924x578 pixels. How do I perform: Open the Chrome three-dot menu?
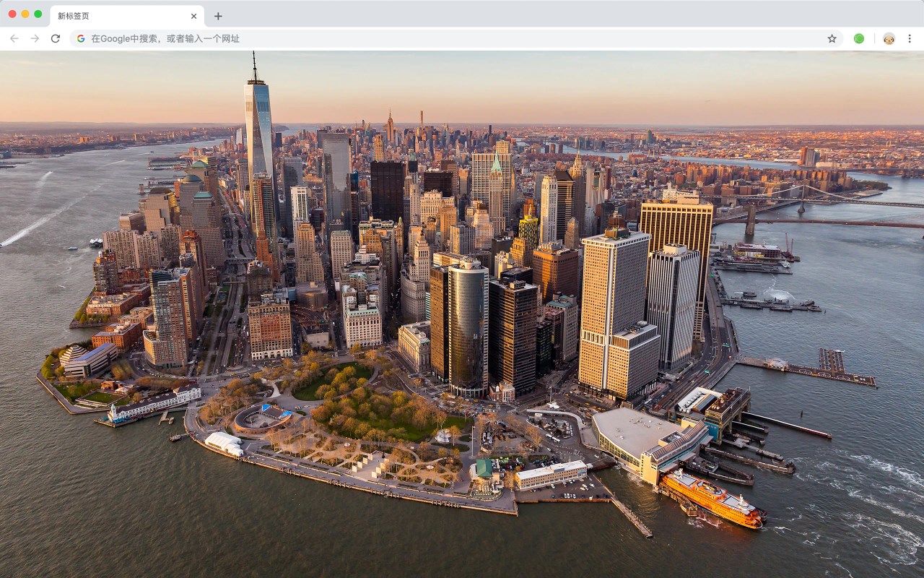(x=910, y=38)
